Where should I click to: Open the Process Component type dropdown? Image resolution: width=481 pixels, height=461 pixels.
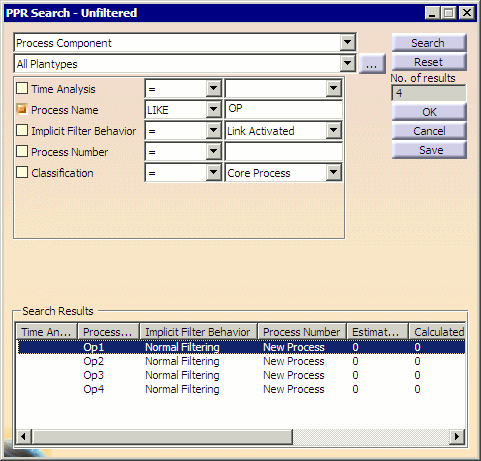coord(348,43)
